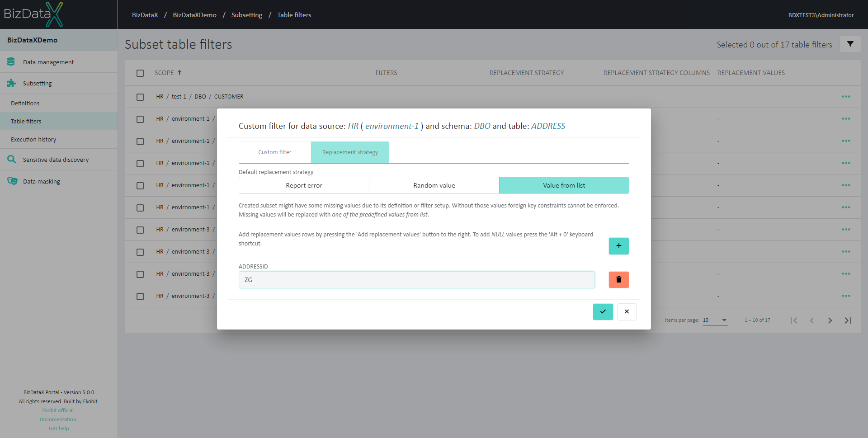Go to the next page
This screenshot has height=438, width=868.
tap(830, 320)
